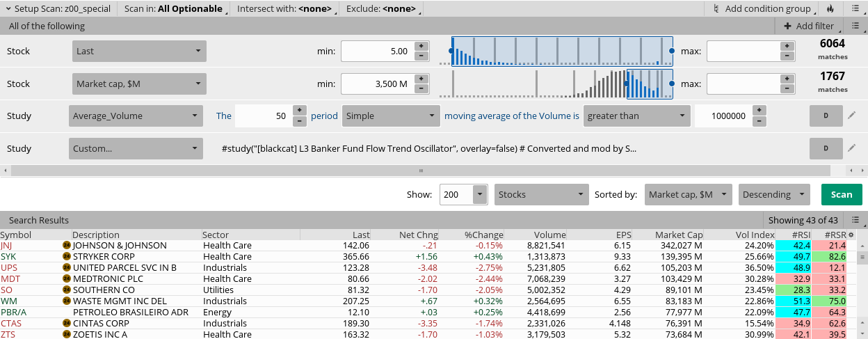This screenshot has width=868, height=339.
Task: Click the 24-hour badge icon next to ZOETIS INC A
Action: [x=67, y=334]
